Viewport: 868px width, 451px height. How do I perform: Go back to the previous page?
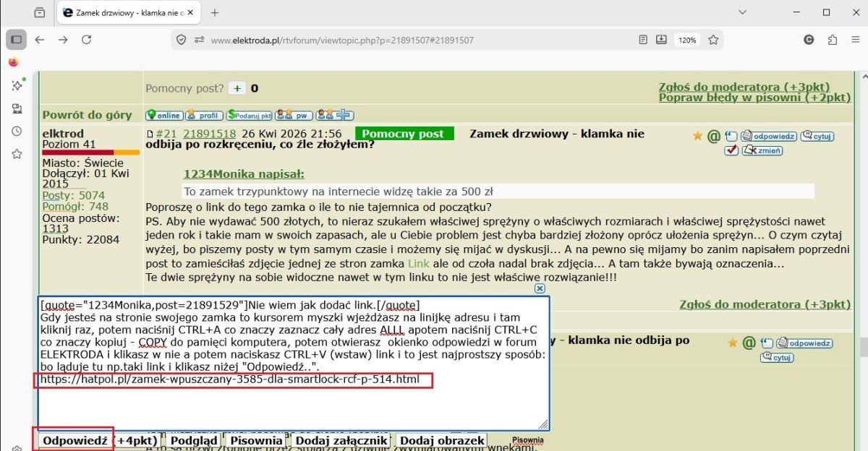tap(40, 40)
